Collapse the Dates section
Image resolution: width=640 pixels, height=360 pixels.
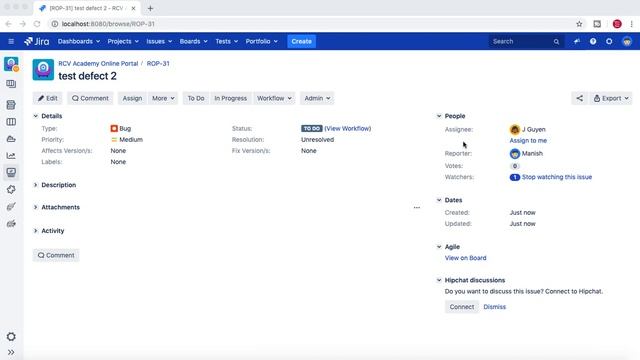point(439,200)
